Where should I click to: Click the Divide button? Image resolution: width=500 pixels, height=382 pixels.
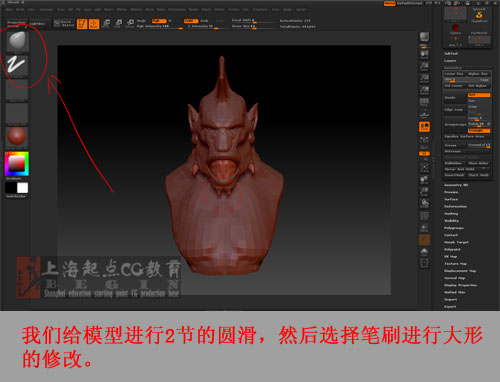pyautogui.click(x=455, y=98)
